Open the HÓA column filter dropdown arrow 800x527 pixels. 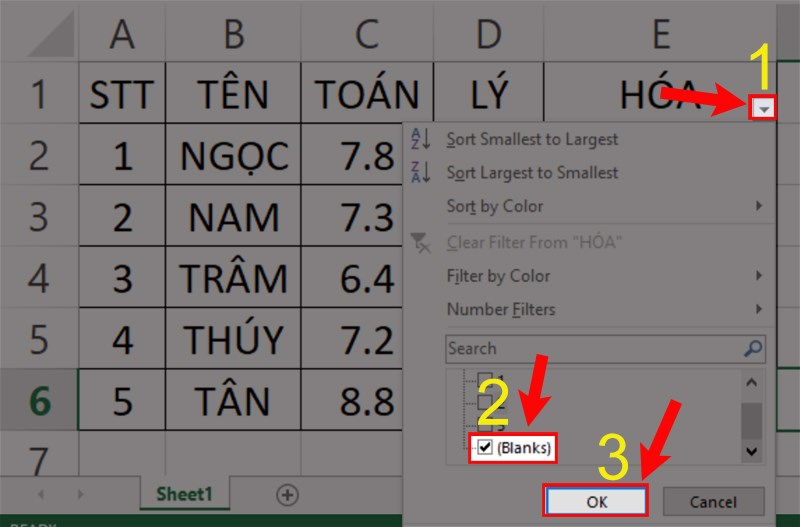[763, 108]
